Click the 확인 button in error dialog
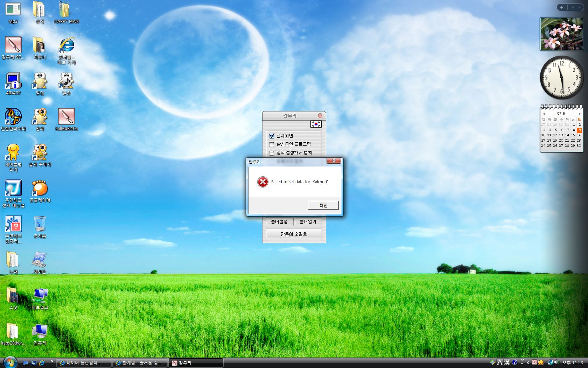Image resolution: width=588 pixels, height=368 pixels. (323, 205)
